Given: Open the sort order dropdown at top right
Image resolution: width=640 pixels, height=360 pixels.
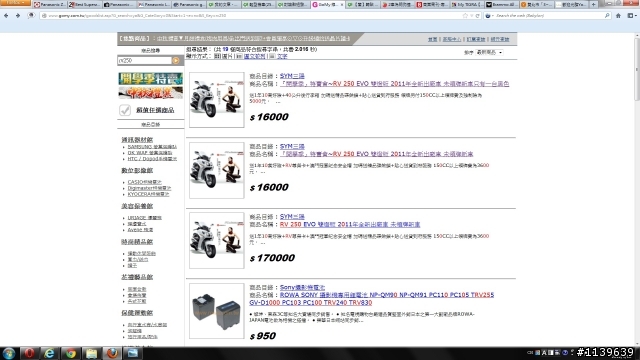Looking at the screenshot, I should [x=489, y=52].
